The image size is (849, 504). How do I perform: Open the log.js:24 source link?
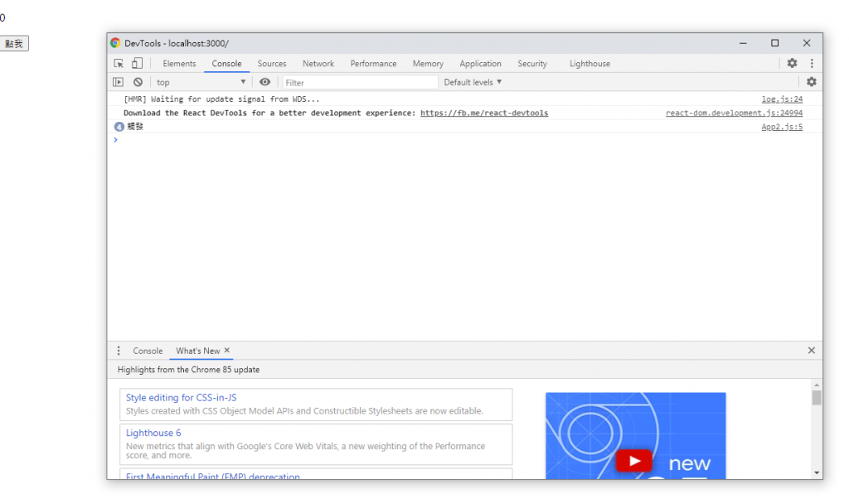click(782, 99)
